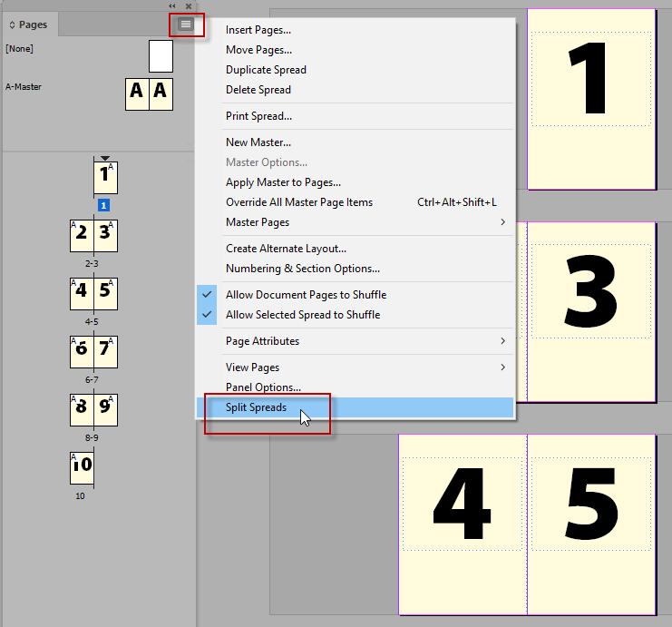Select the A-Master spread thumbnail
672x627 pixels.
(149, 93)
